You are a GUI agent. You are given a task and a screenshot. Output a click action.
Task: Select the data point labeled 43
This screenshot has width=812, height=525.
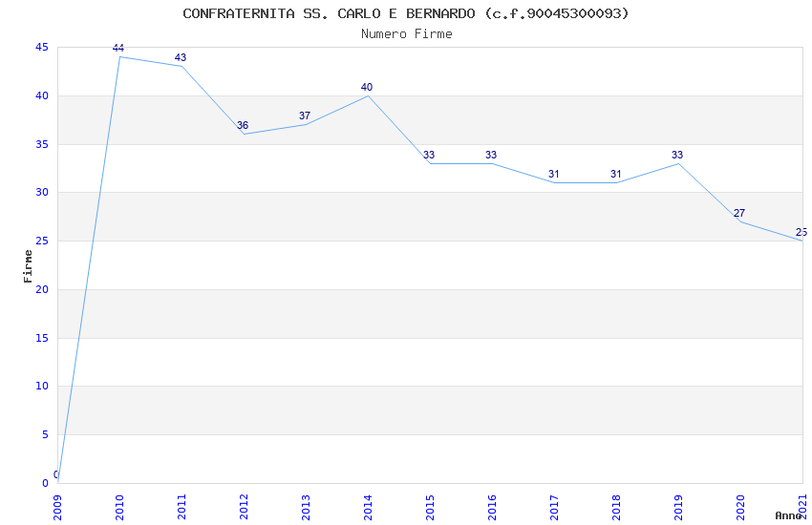[181, 57]
